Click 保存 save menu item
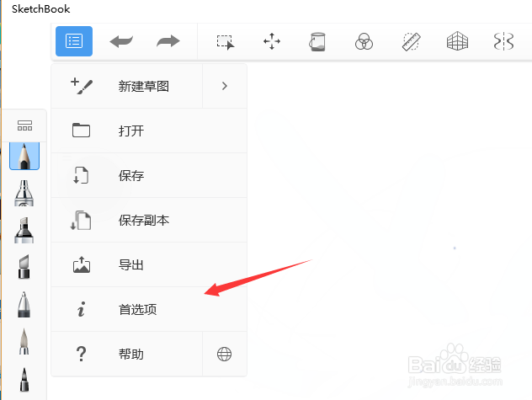 pos(149,175)
